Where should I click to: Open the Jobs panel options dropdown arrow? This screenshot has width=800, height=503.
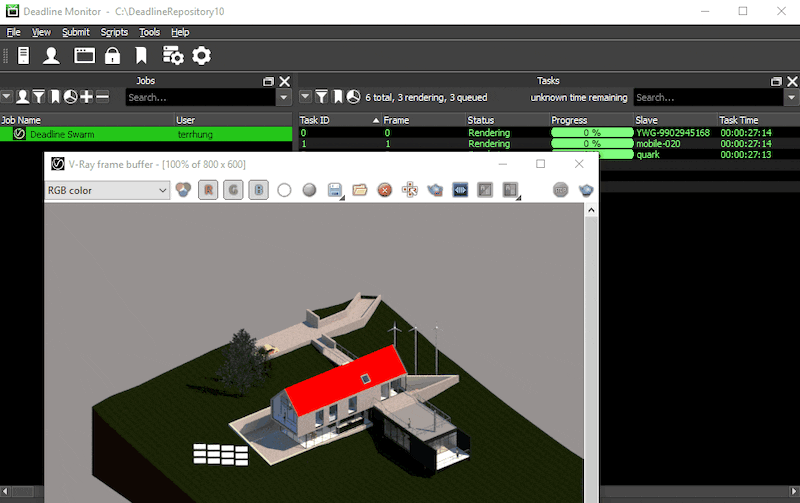click(7, 97)
